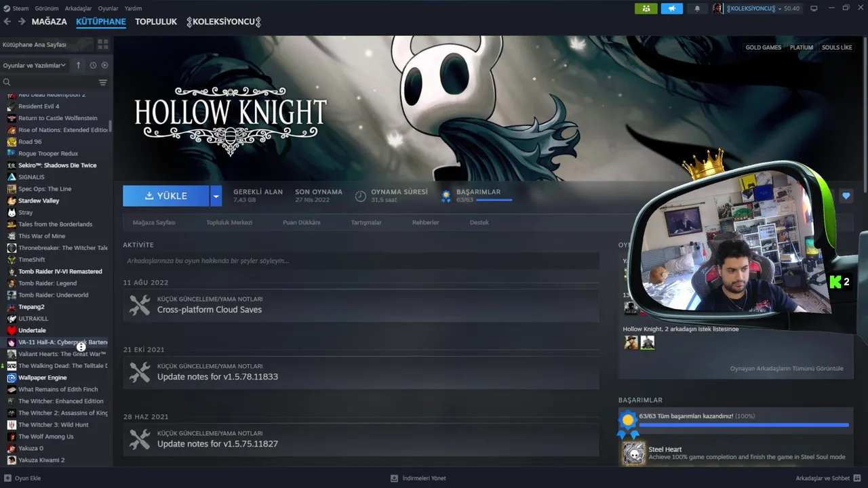This screenshot has height=488, width=868.
Task: Open the Rehberler link
Action: pyautogui.click(x=426, y=222)
